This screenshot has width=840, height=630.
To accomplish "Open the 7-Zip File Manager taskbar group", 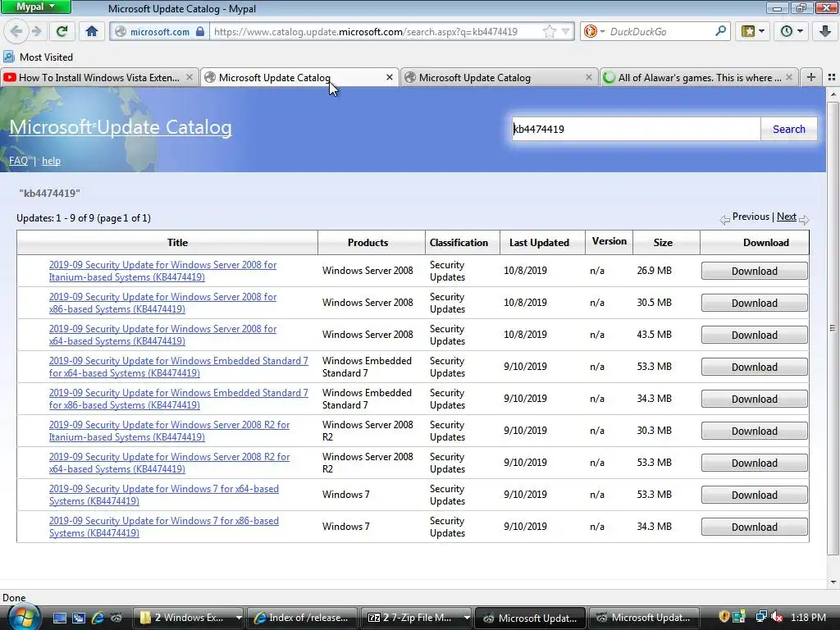I will coord(416,618).
